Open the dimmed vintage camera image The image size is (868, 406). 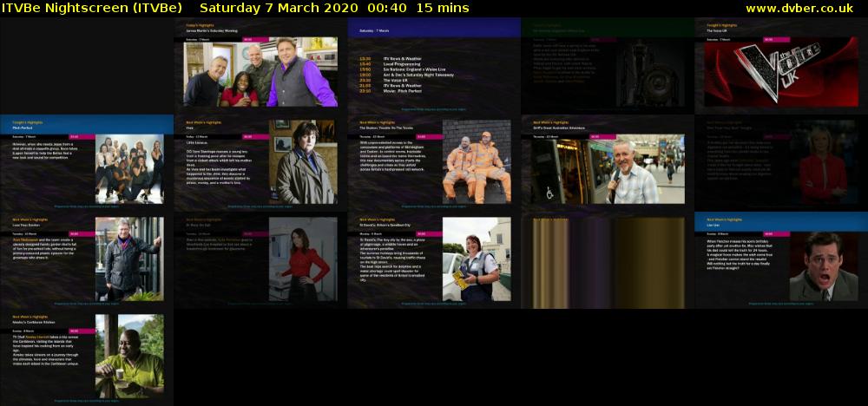tap(650, 72)
